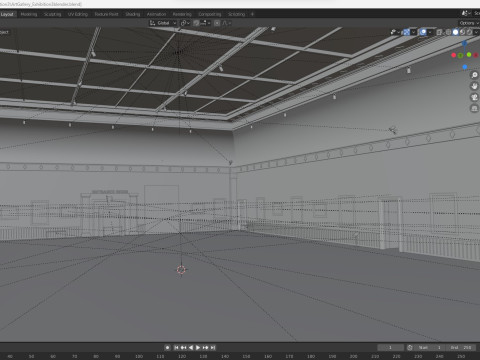Open the Object menu in viewport header
480x360 pixels.
coord(4,32)
